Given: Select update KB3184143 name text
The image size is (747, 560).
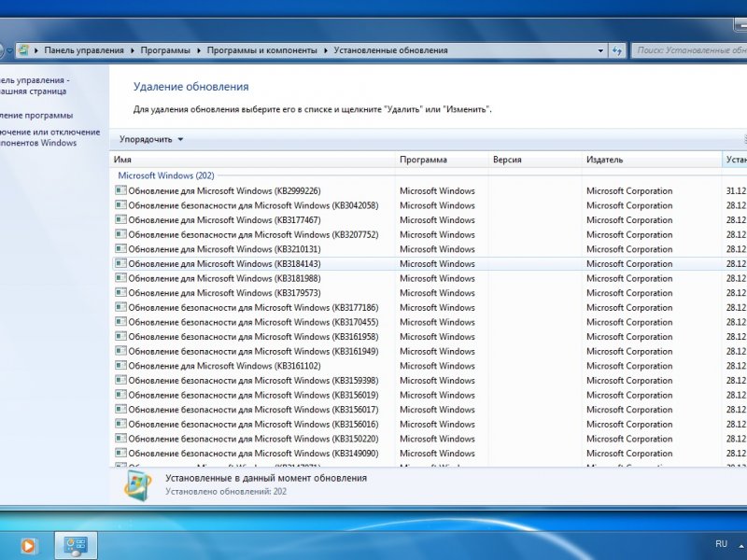Looking at the screenshot, I should [x=224, y=264].
